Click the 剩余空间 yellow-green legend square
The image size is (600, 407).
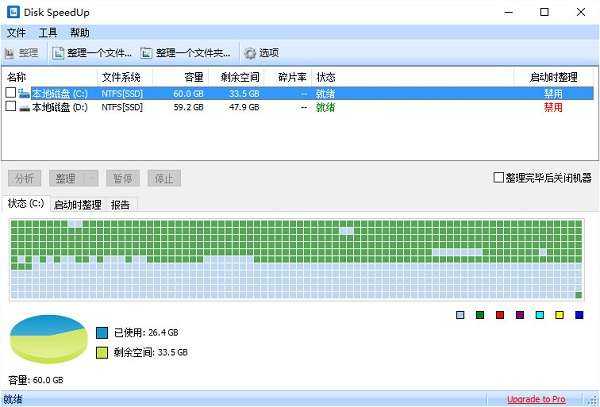(x=102, y=353)
